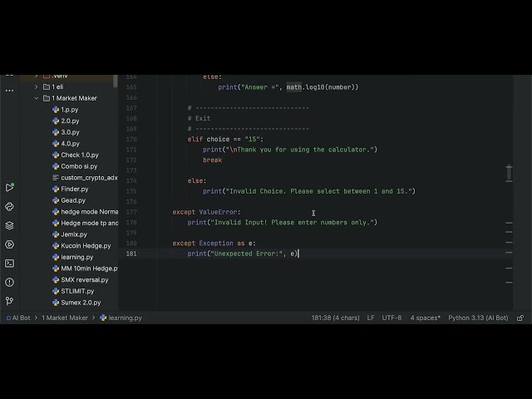Change the UTF-8 file encoding
Viewport: 532px width, 399px height.
[392, 318]
